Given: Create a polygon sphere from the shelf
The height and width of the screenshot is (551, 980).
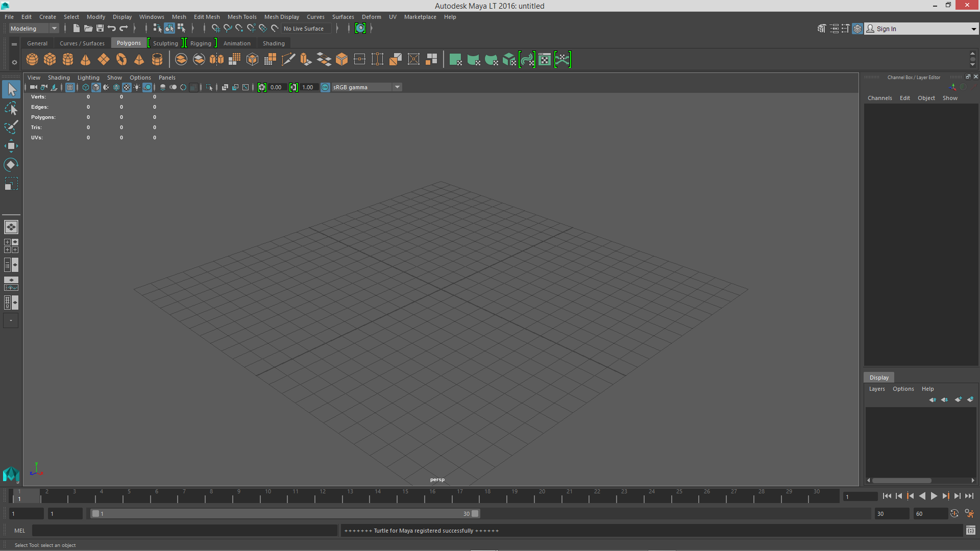Looking at the screenshot, I should point(32,60).
